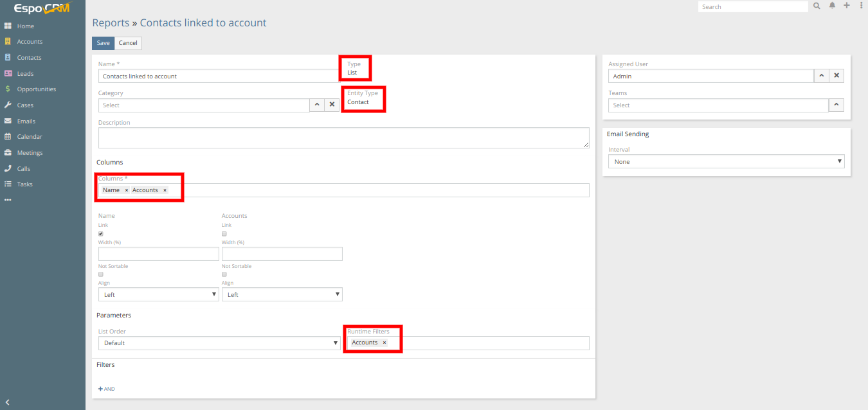
Task: Open Calendar from the sidebar
Action: click(x=30, y=137)
